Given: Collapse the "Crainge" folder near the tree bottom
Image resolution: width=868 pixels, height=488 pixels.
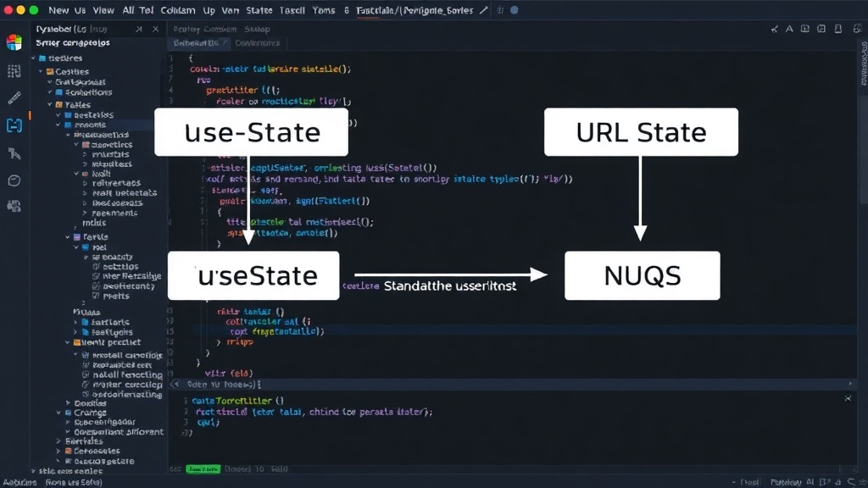Looking at the screenshot, I should click(x=58, y=413).
